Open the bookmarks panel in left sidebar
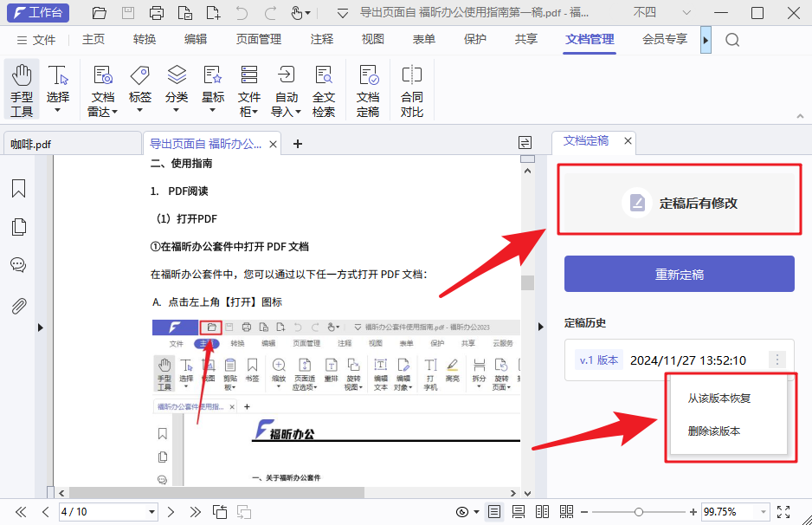Image resolution: width=812 pixels, height=525 pixels. click(18, 188)
